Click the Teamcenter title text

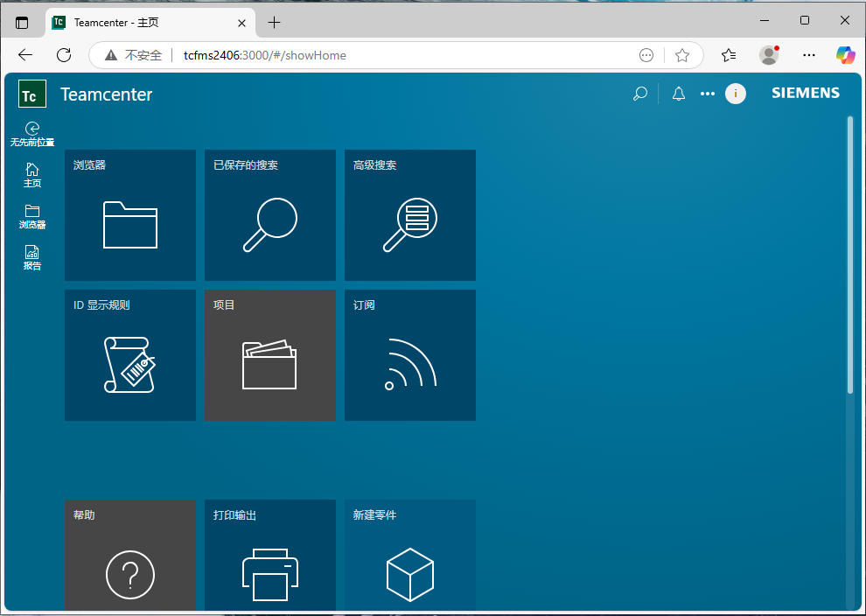point(107,94)
